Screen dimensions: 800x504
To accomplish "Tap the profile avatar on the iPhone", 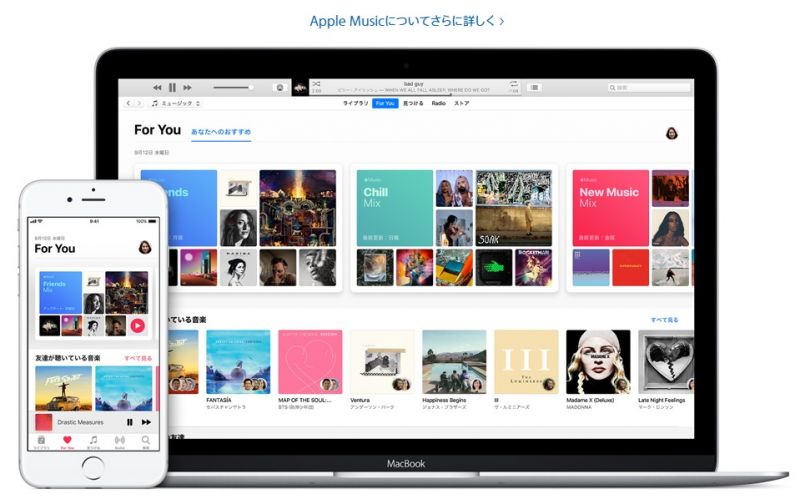I will tap(145, 247).
